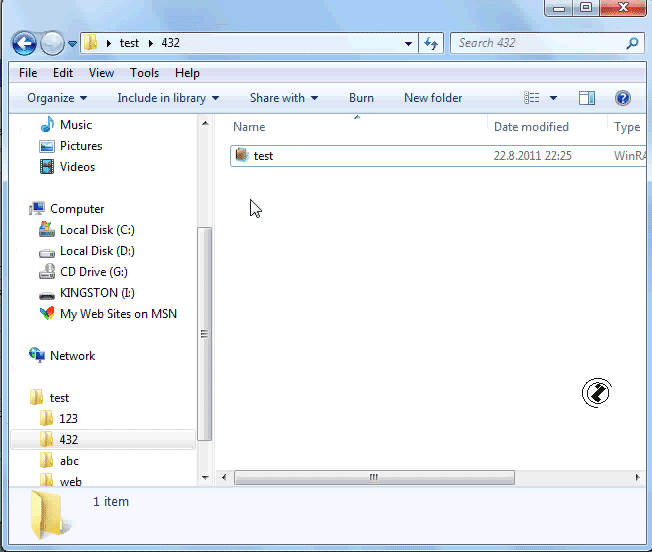The image size is (652, 552).
Task: Click inside the Search 432 field
Action: click(x=536, y=43)
